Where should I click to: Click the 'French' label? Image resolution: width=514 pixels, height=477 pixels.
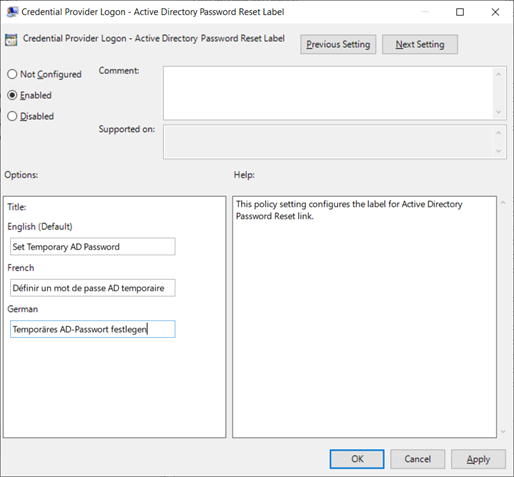click(x=21, y=268)
